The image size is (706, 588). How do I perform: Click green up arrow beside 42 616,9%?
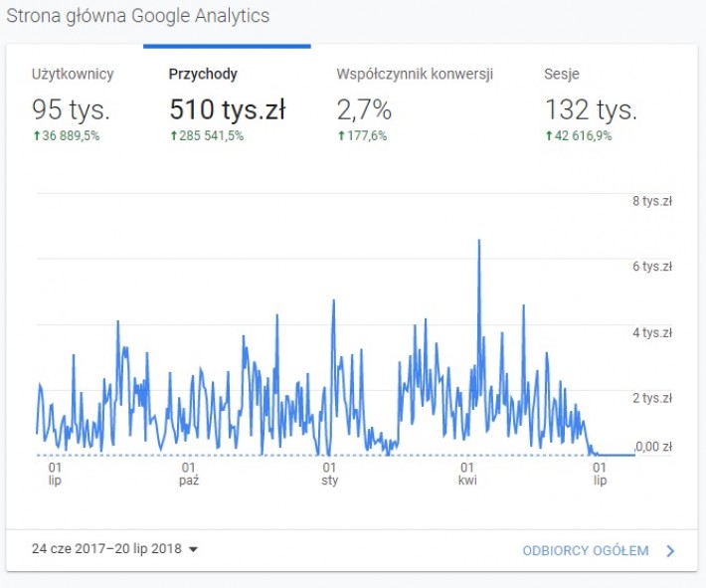pyautogui.click(x=548, y=136)
